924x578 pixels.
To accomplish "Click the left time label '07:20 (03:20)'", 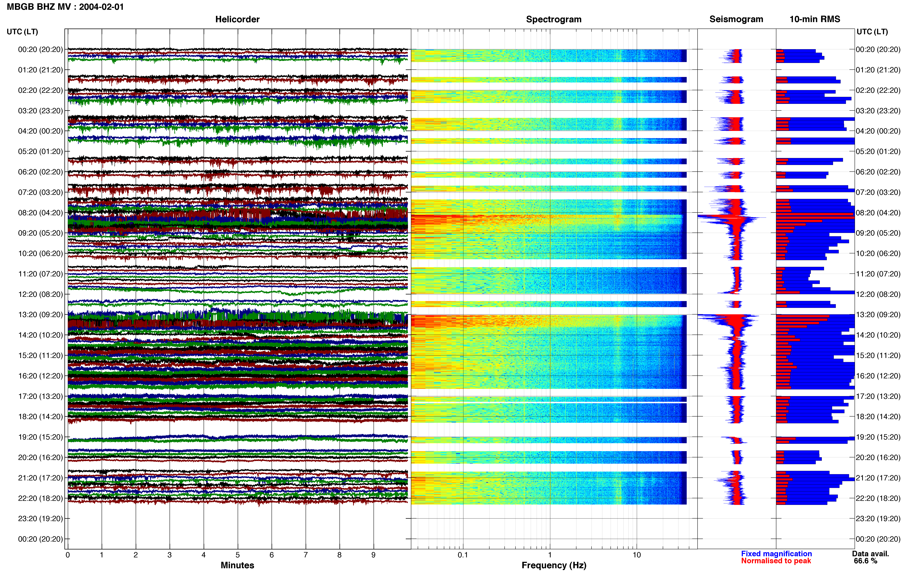I will [41, 192].
